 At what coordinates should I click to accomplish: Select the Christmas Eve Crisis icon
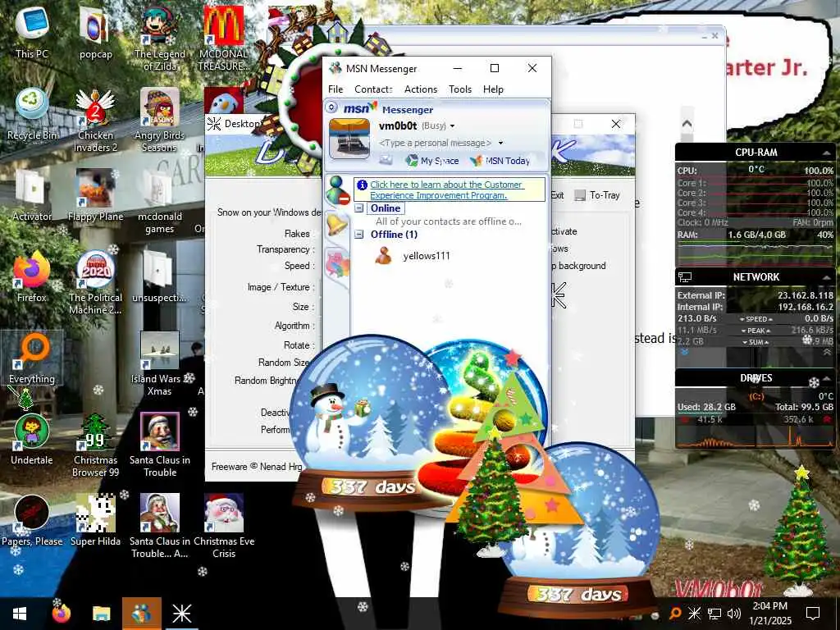(223, 526)
